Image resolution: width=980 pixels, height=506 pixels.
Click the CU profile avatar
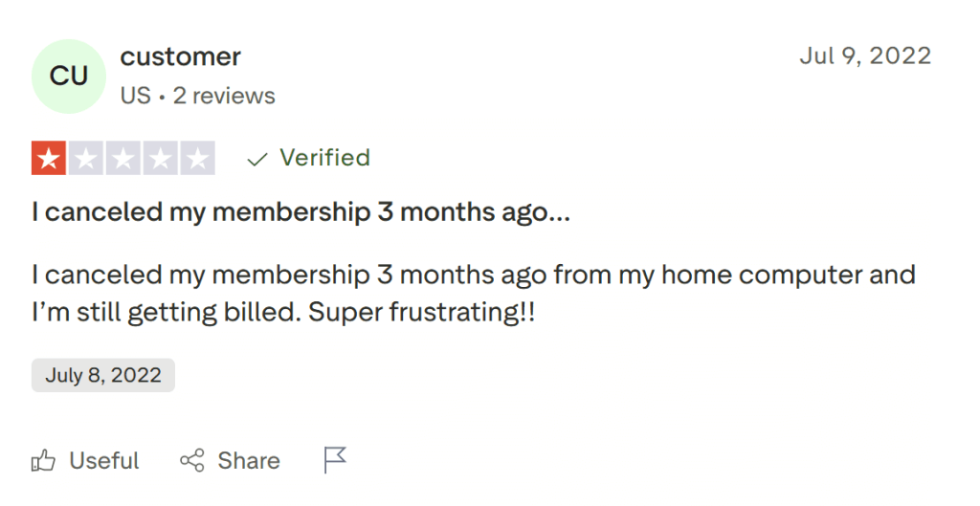pos(68,77)
